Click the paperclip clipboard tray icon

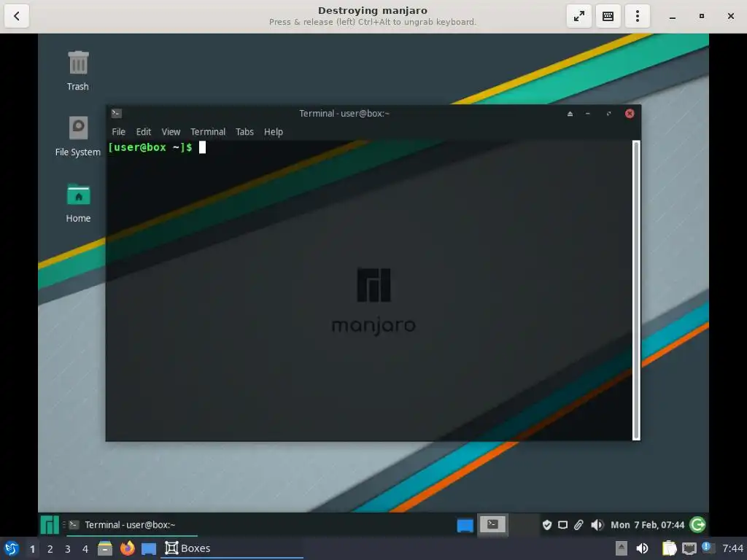pyautogui.click(x=578, y=525)
